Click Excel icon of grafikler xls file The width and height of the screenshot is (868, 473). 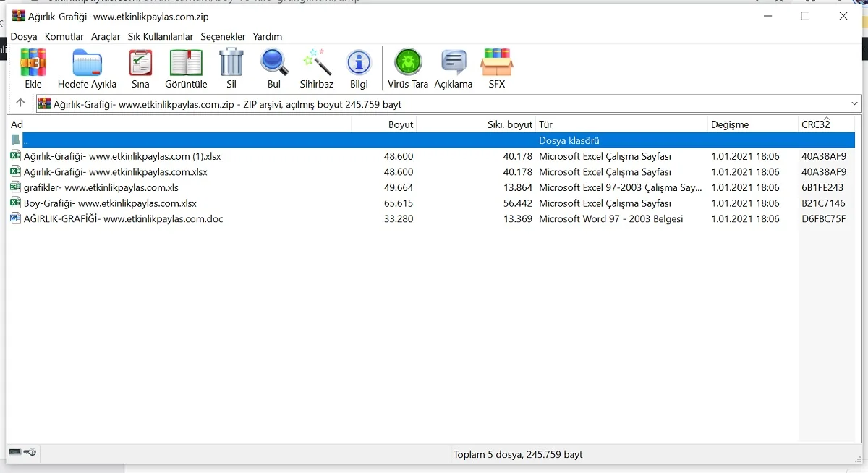pos(15,187)
